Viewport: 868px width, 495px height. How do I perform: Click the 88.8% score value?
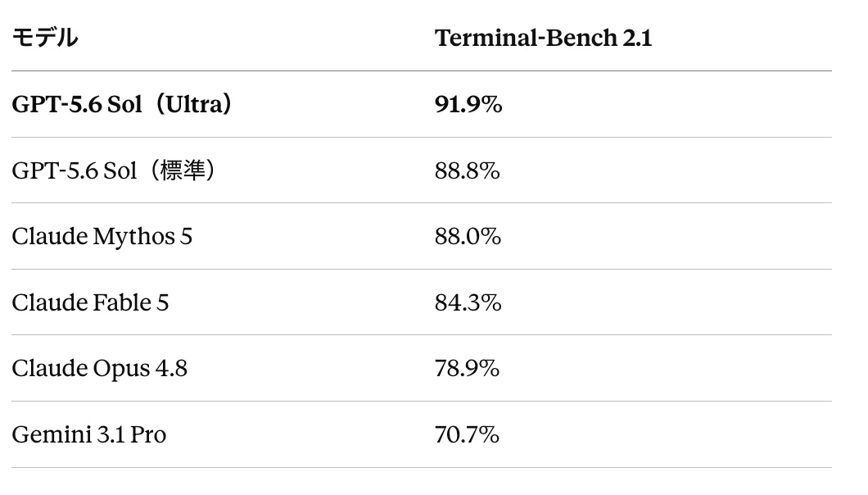468,170
